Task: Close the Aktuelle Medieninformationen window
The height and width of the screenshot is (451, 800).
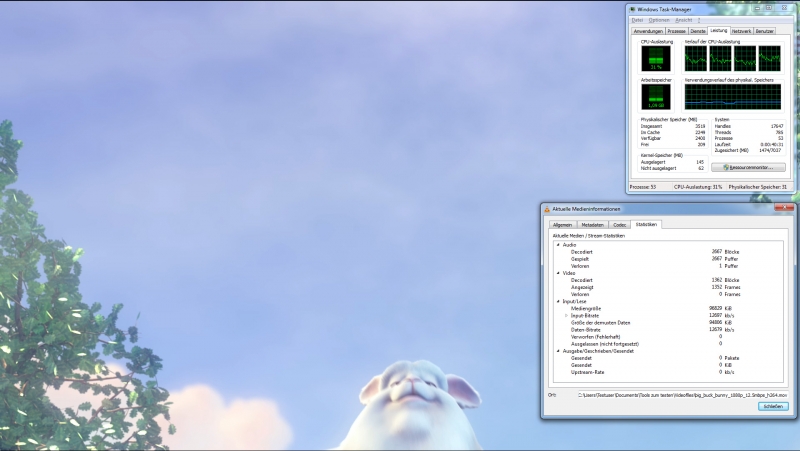Action: [784, 207]
